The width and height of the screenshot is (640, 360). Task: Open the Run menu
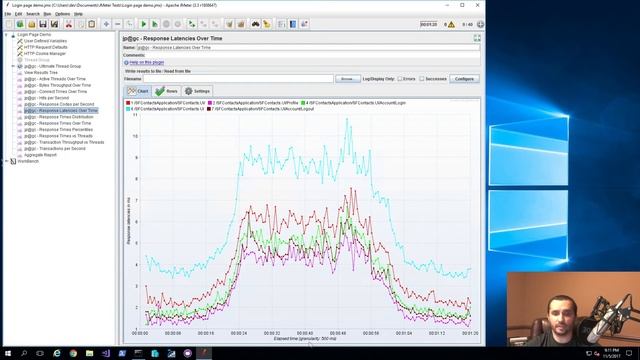[x=47, y=14]
